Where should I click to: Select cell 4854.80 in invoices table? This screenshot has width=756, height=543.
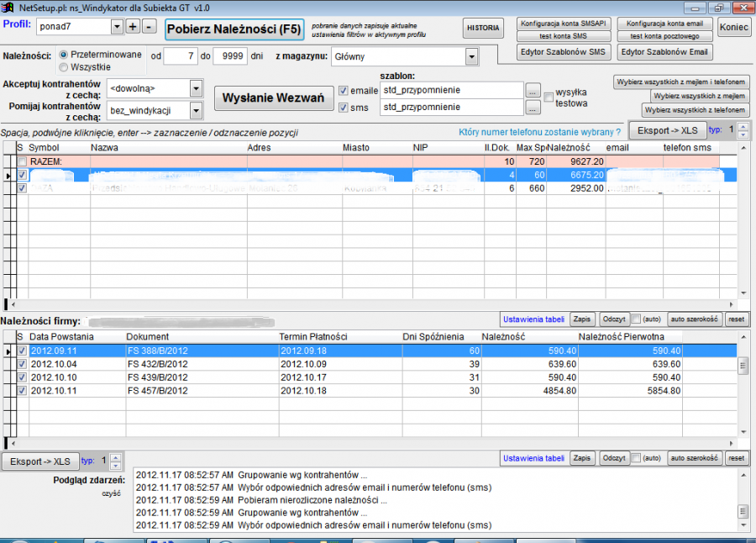click(529, 391)
